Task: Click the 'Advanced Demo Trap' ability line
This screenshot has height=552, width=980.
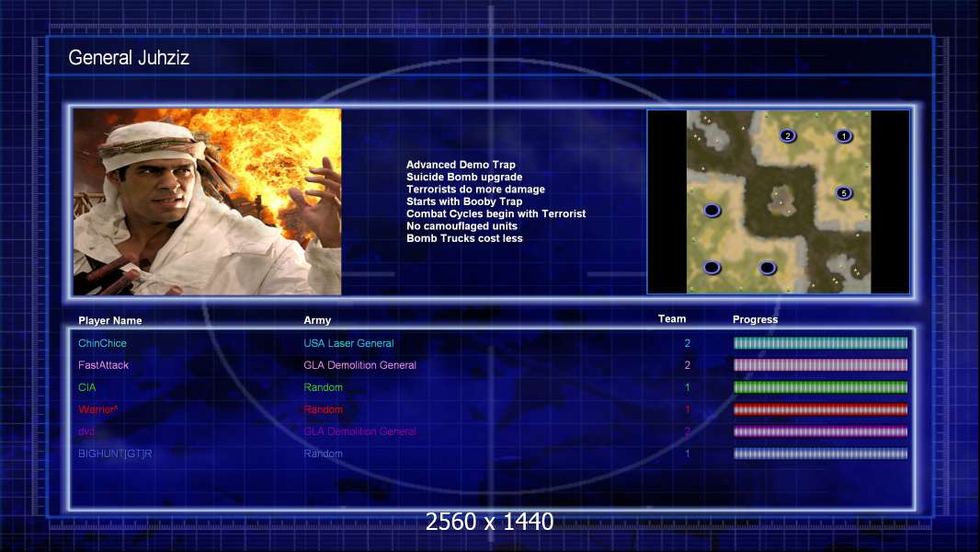Action: 461,165
